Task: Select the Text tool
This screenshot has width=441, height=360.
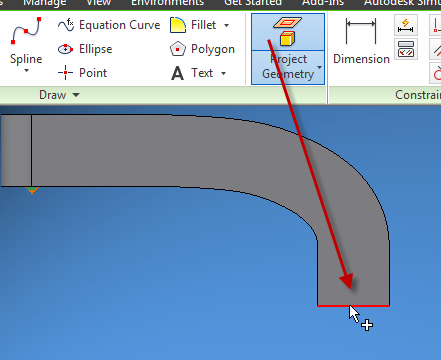Action: coord(192,73)
